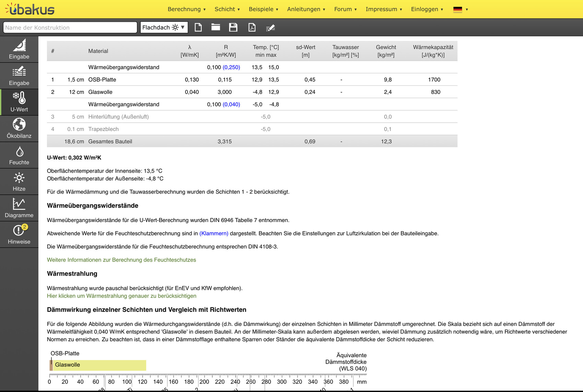Click the Name der Konstruktion input field
583x392 pixels.
pos(70,27)
